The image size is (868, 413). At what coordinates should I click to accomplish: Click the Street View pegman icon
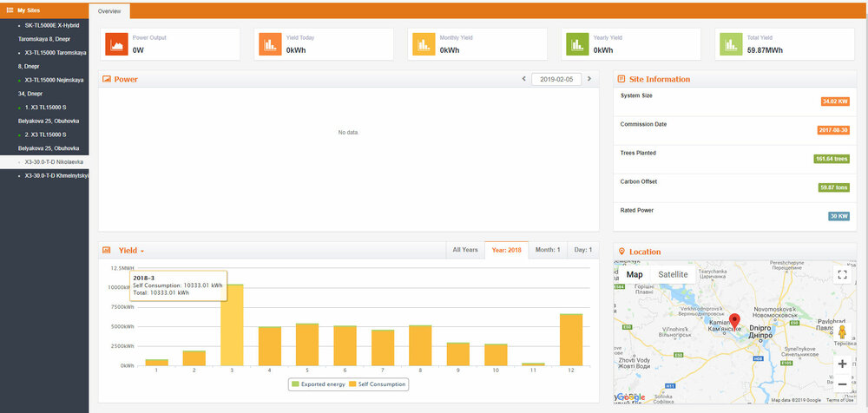(841, 331)
